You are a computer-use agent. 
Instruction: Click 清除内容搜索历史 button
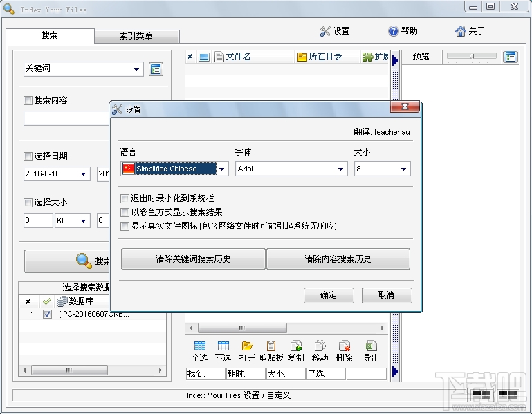[x=338, y=259]
